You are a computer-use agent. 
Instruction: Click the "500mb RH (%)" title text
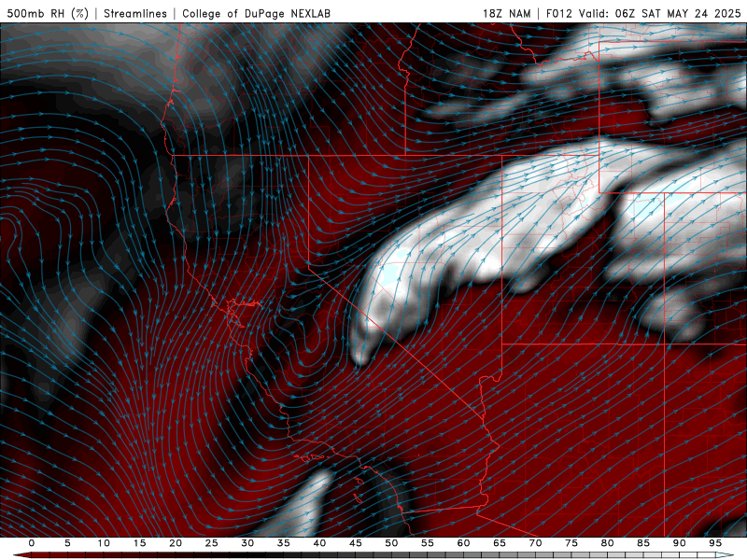(x=48, y=13)
